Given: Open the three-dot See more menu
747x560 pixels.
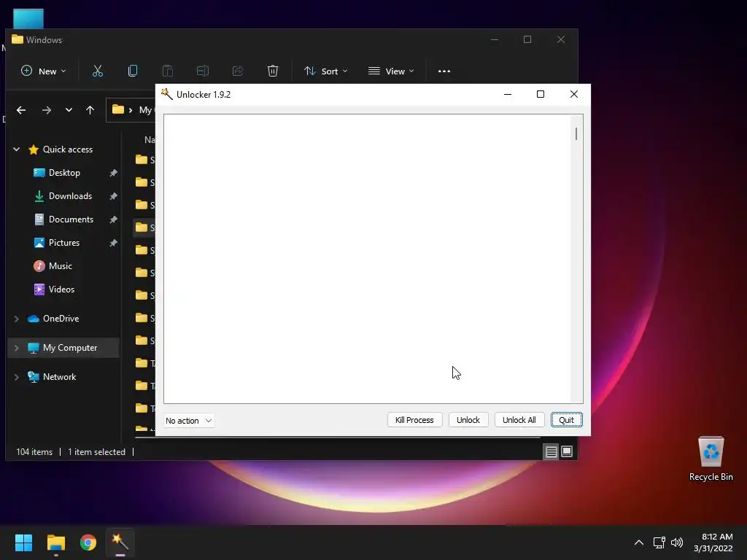Looking at the screenshot, I should tap(444, 71).
